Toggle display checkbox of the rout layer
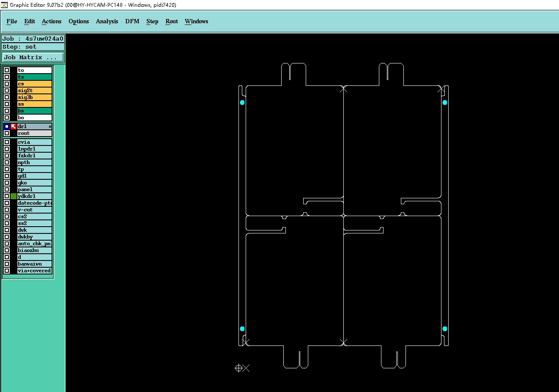 pos(7,133)
